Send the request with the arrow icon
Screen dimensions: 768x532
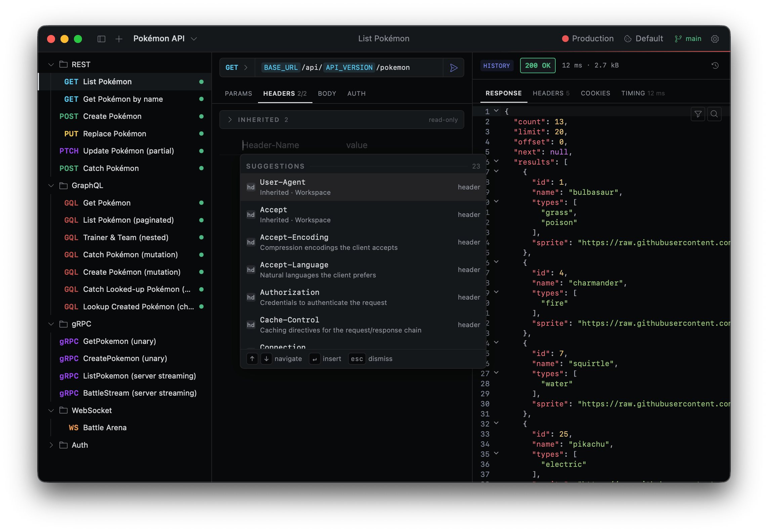click(x=454, y=68)
